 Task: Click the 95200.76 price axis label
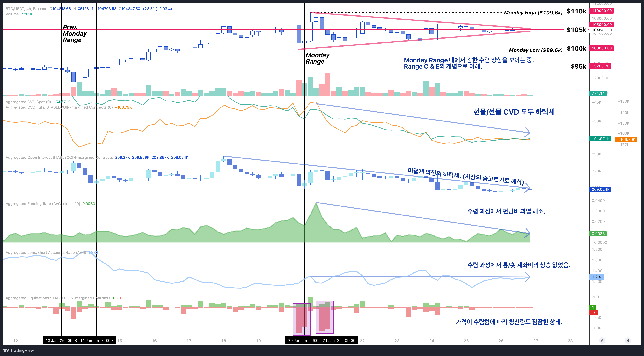click(x=600, y=66)
